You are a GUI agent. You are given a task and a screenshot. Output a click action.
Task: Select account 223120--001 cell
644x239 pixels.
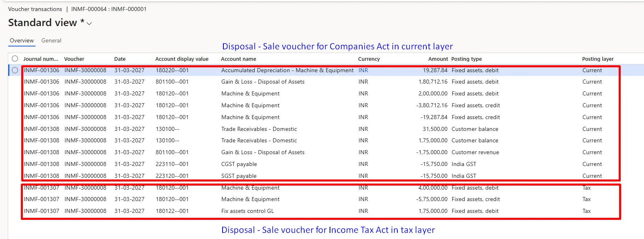click(x=172, y=176)
